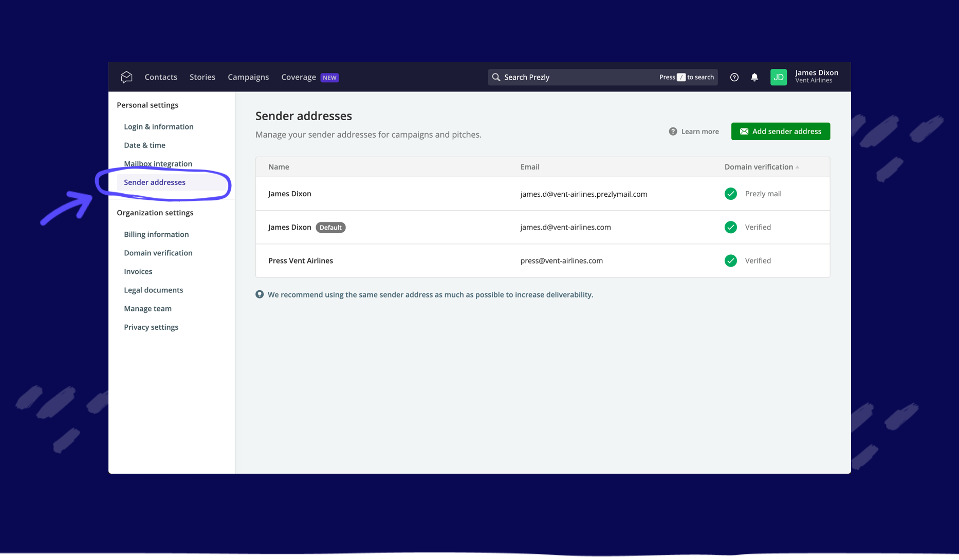The width and height of the screenshot is (959, 560).
Task: Open Billing information settings
Action: (156, 234)
